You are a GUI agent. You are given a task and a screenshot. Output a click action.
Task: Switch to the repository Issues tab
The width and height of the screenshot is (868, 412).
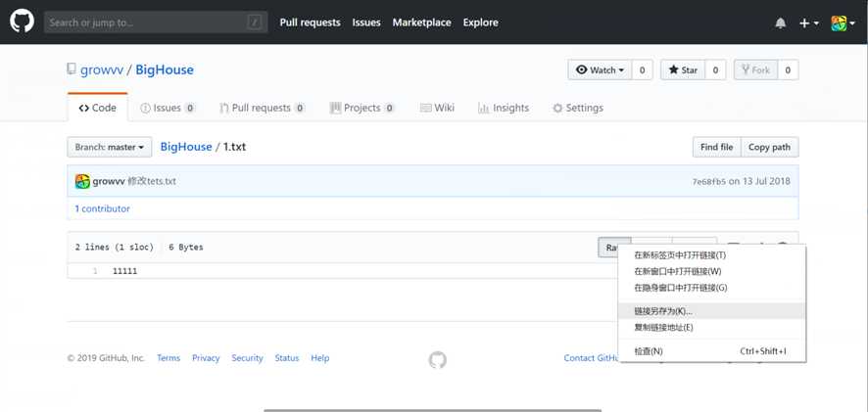(x=168, y=108)
